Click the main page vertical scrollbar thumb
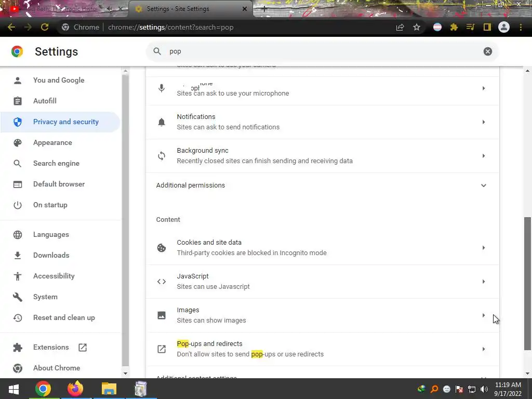This screenshot has width=532, height=399. (x=527, y=283)
